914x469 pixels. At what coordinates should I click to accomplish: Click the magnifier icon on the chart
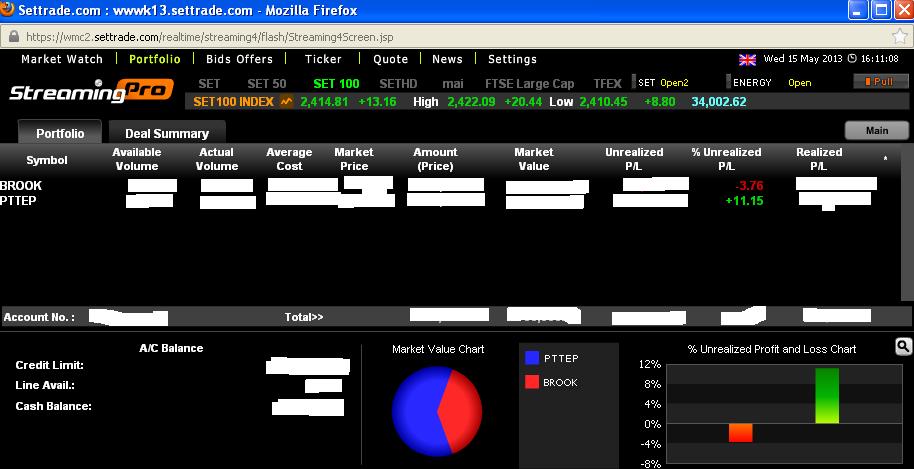(902, 347)
